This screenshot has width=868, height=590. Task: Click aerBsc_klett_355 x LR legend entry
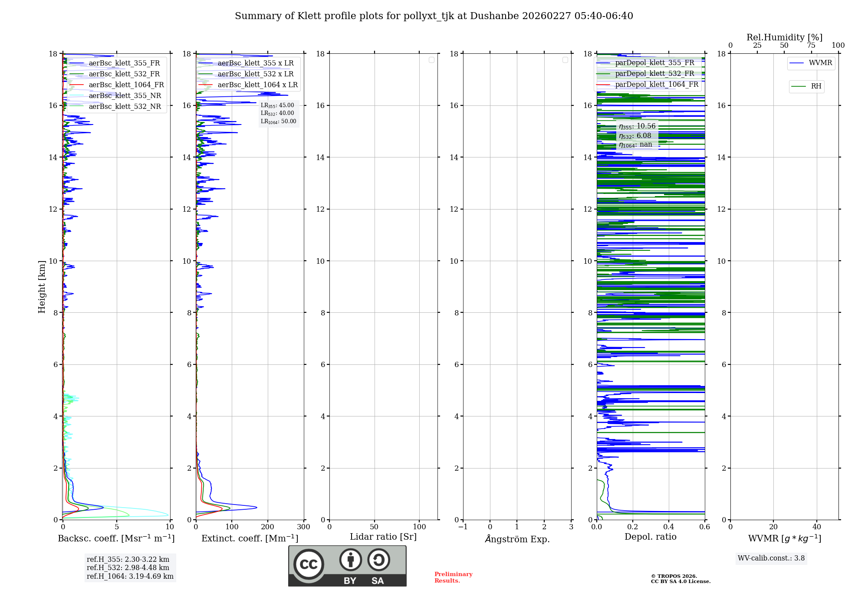(x=255, y=63)
